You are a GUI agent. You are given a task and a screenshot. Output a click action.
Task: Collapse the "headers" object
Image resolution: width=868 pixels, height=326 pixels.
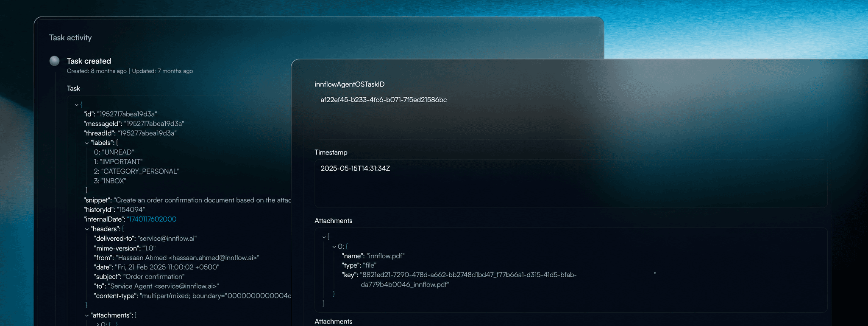click(87, 229)
